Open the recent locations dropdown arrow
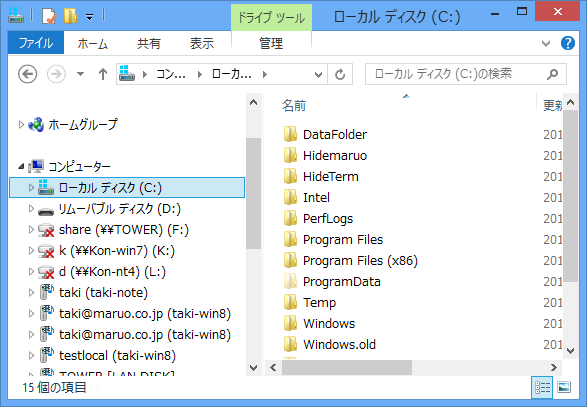 [x=80, y=74]
